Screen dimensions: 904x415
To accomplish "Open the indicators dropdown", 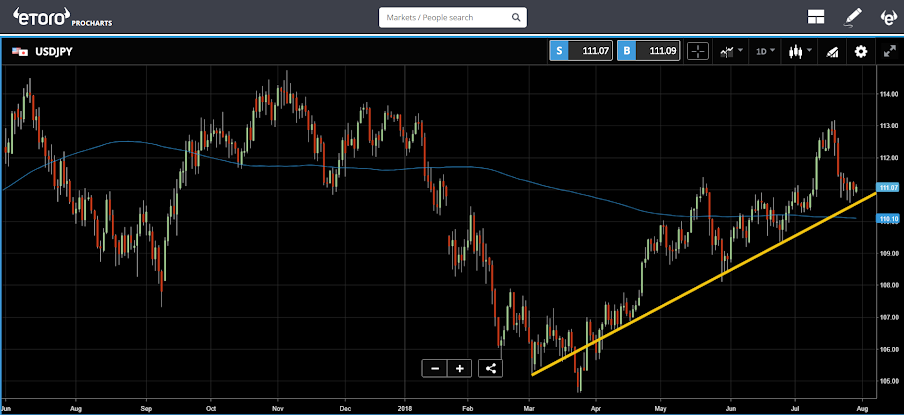I will pos(731,51).
